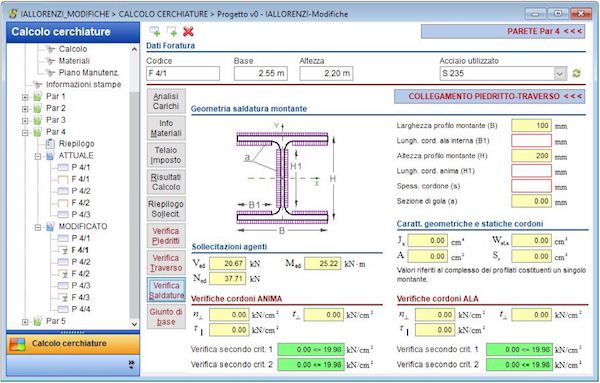Expand the Par 3 tree node
This screenshot has height=383, width=600.
click(x=25, y=121)
